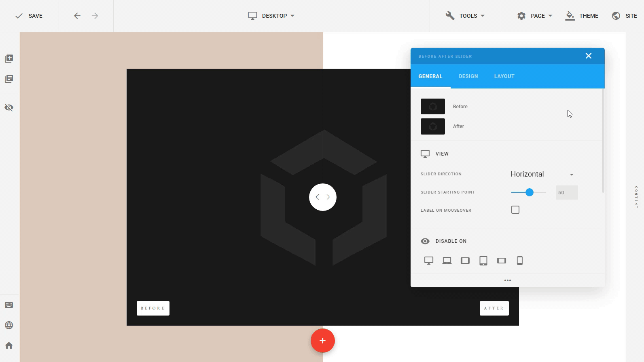The width and height of the screenshot is (644, 362).
Task: Open the Tools dropdown menu
Action: 465,16
